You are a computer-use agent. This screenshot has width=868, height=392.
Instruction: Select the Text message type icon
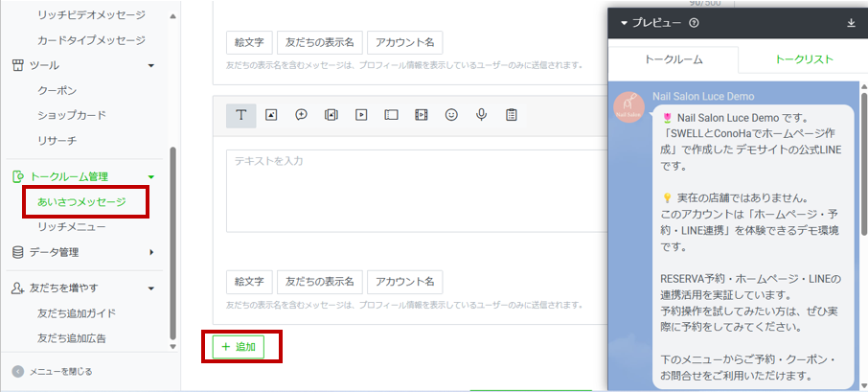click(x=240, y=115)
